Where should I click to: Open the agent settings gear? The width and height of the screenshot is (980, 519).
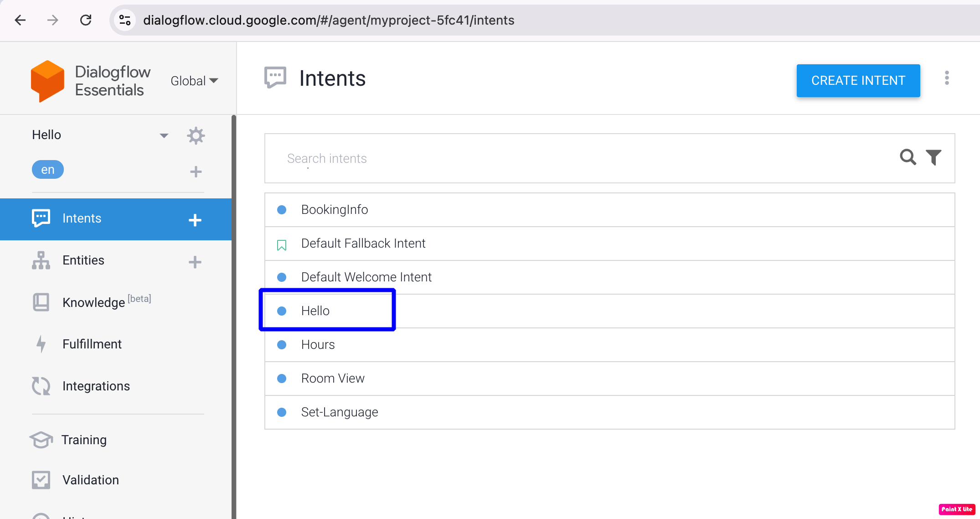196,135
